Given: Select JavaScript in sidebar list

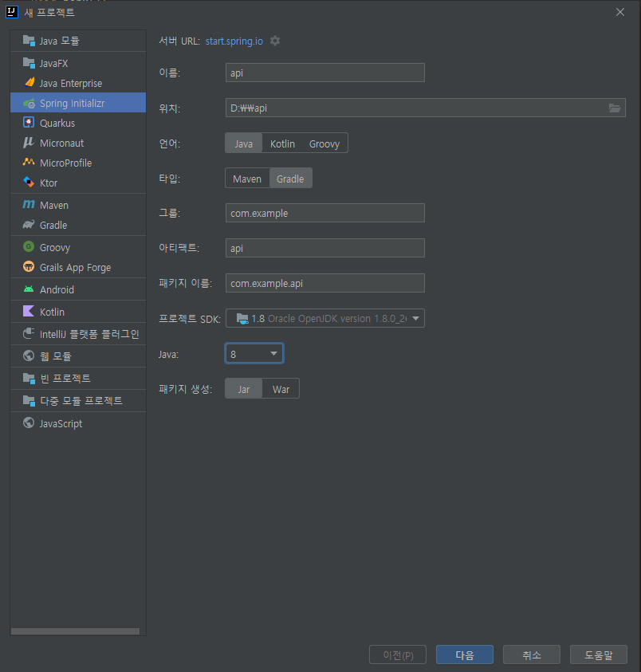Looking at the screenshot, I should [78, 423].
